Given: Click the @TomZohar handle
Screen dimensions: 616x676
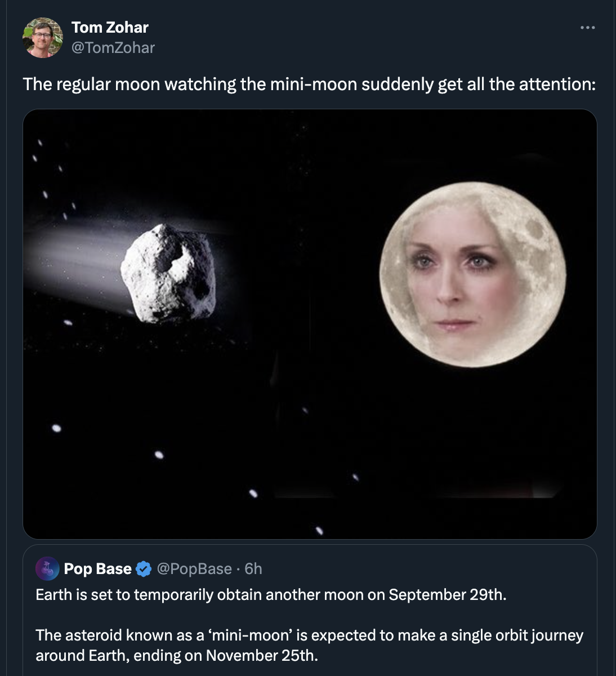Looking at the screenshot, I should [x=113, y=48].
